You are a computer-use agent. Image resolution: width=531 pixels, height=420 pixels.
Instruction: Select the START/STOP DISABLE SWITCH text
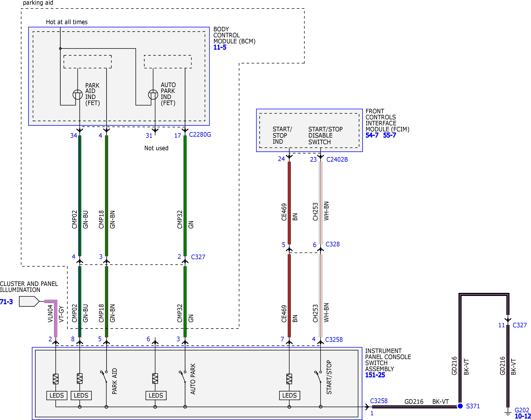tap(325, 135)
